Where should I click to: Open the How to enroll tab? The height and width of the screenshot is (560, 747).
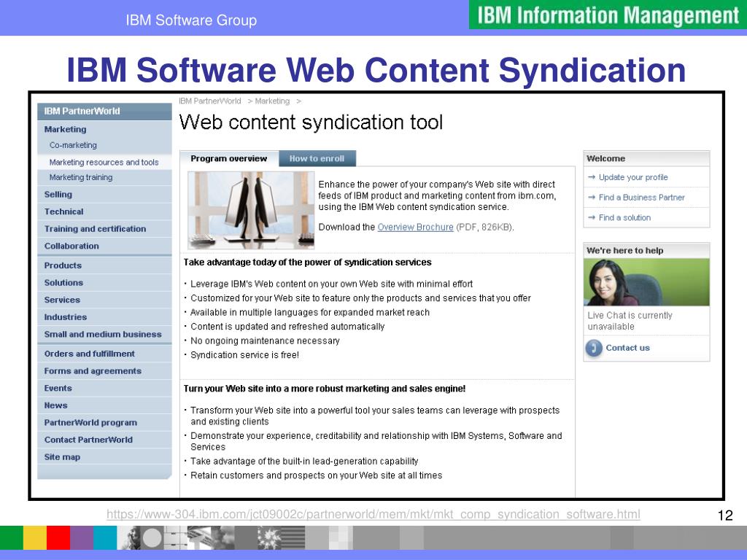point(317,158)
